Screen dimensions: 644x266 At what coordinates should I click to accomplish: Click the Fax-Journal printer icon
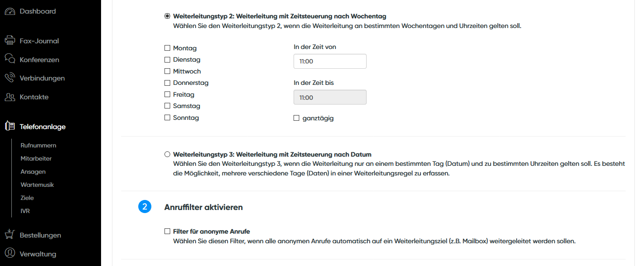10,41
